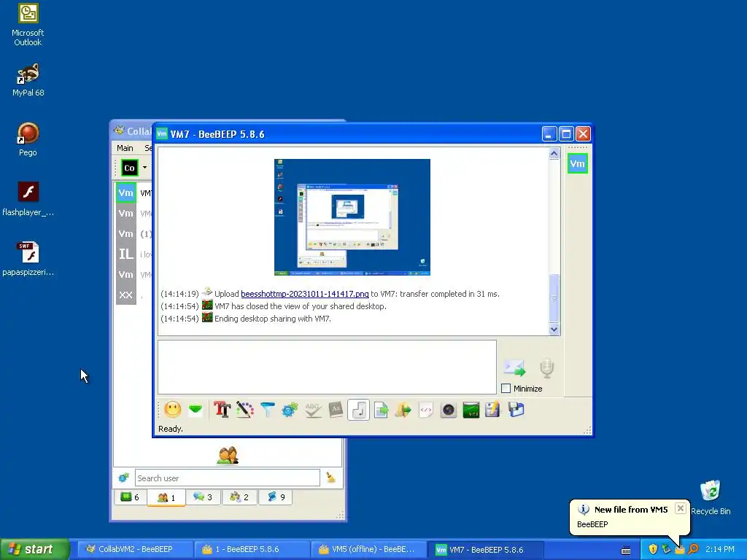Image resolution: width=747 pixels, height=560 pixels.
Task: Expand the Co status dropdown arrow
Action: (x=145, y=168)
